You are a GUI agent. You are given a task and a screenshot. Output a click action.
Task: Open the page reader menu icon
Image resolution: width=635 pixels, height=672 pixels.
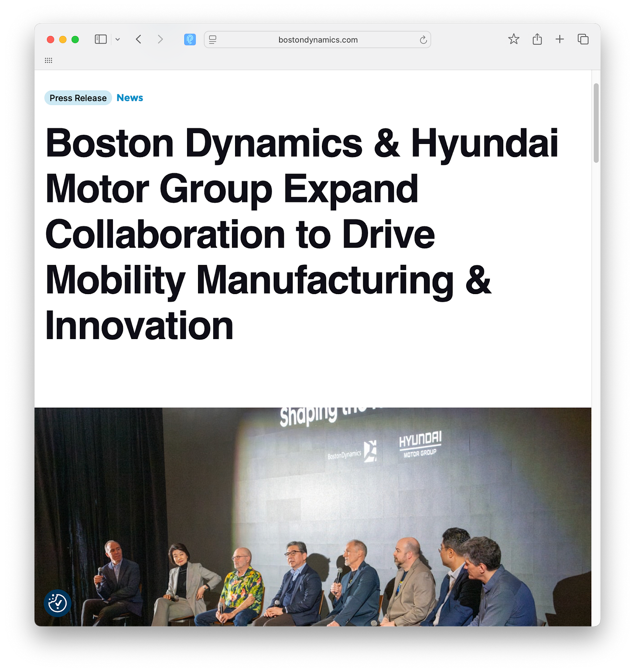[213, 40]
